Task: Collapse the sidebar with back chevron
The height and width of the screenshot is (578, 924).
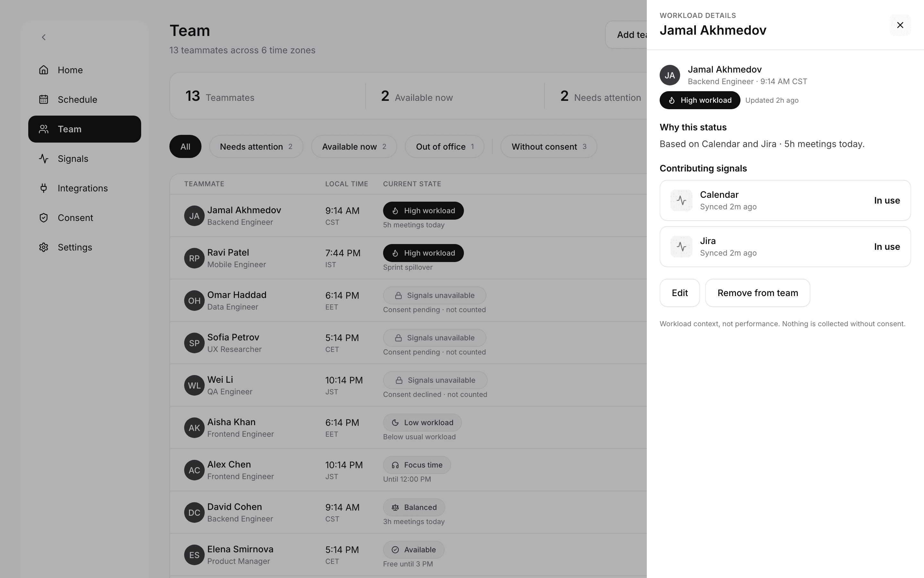Action: tap(44, 37)
